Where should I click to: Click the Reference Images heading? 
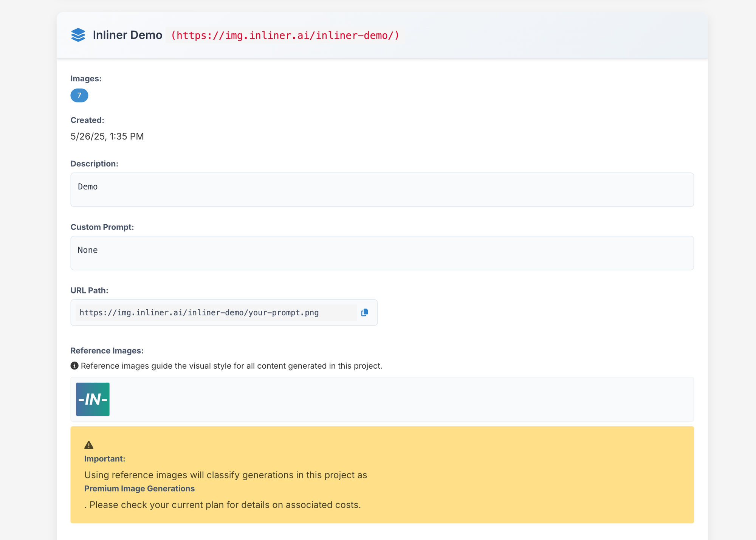click(x=107, y=351)
